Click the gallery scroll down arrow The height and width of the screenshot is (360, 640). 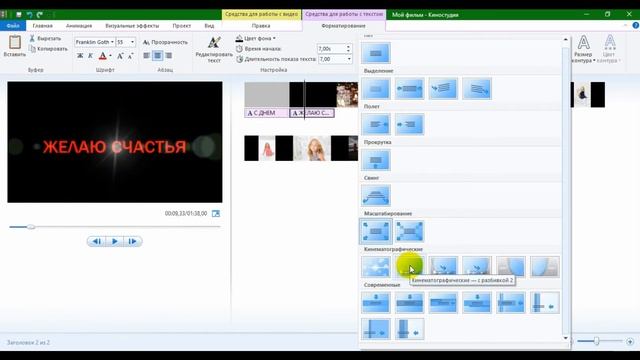(565, 338)
